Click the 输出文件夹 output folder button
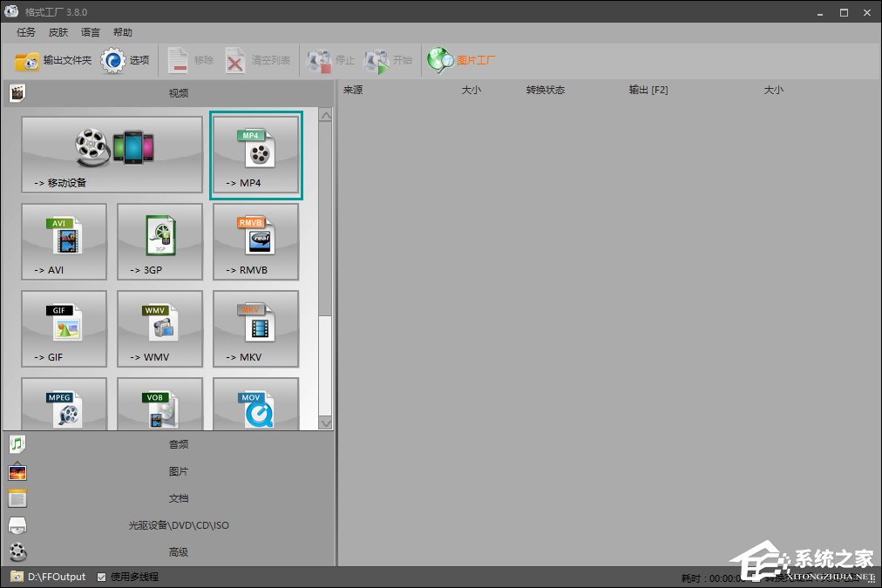Screen dimensions: 882x588 (53, 61)
